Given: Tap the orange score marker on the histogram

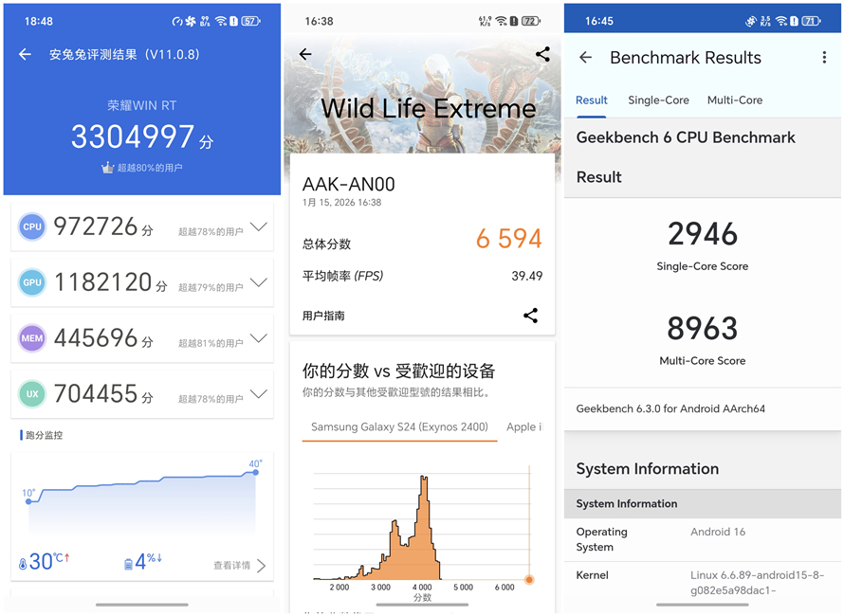Looking at the screenshot, I should 528,578.
